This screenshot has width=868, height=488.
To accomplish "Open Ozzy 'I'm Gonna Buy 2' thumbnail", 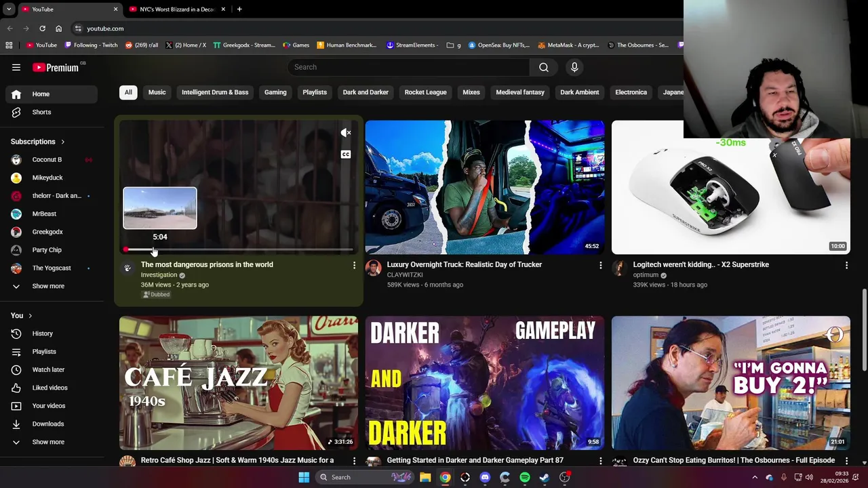I will point(731,383).
